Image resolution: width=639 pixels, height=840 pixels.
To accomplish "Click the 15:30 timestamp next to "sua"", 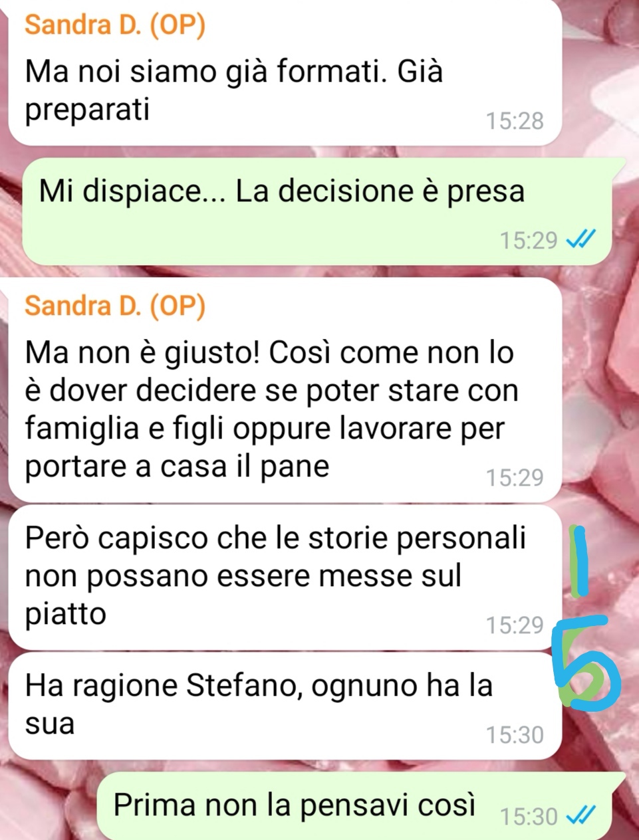I will [515, 735].
